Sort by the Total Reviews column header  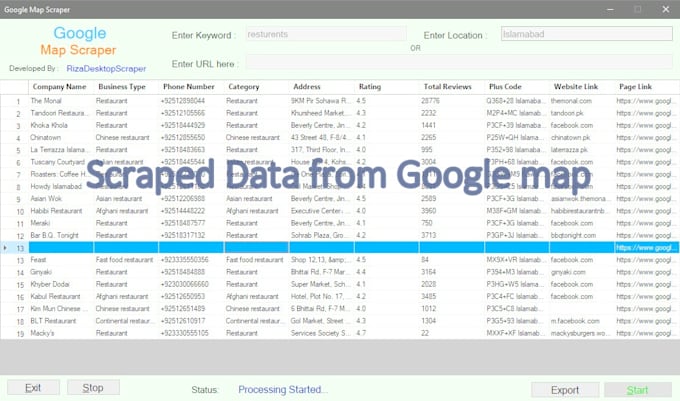(x=452, y=87)
